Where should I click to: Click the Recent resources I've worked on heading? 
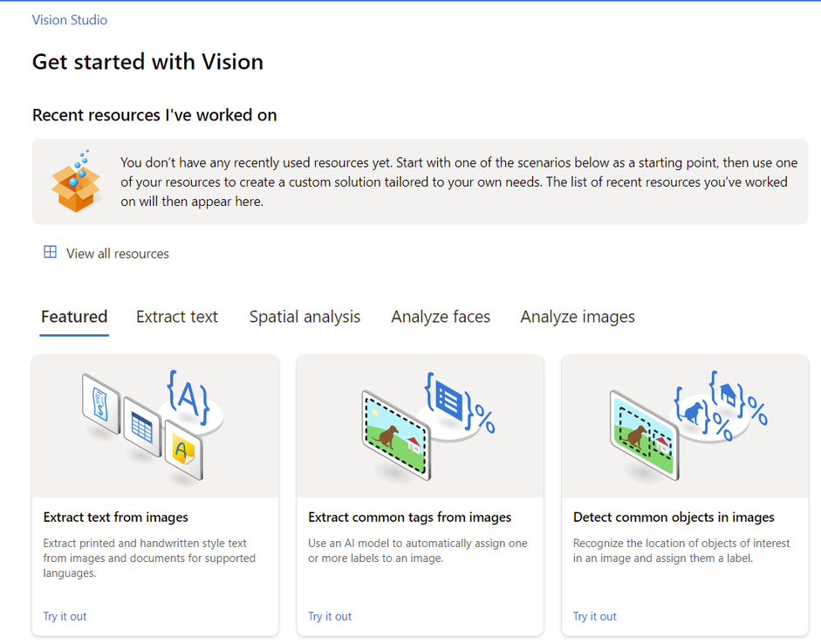pyautogui.click(x=154, y=115)
